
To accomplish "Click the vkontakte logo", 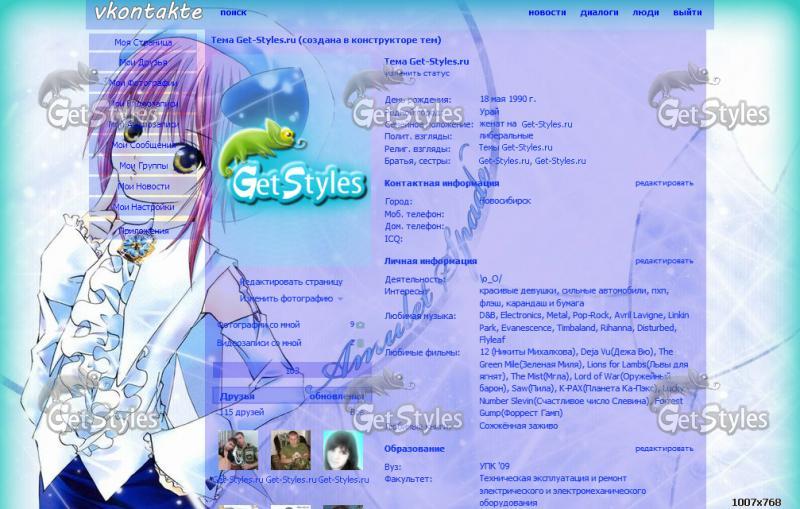I will (148, 12).
